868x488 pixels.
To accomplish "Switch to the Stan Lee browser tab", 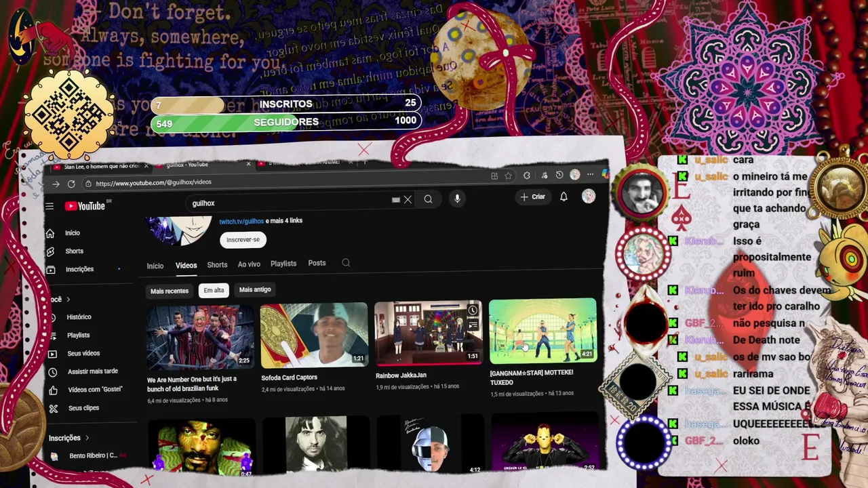I will 101,167.
